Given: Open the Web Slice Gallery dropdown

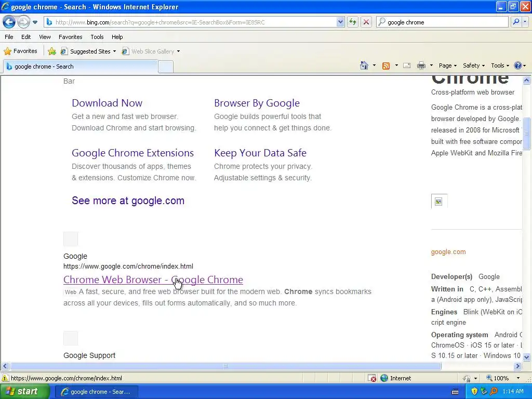Looking at the screenshot, I should point(151,51).
